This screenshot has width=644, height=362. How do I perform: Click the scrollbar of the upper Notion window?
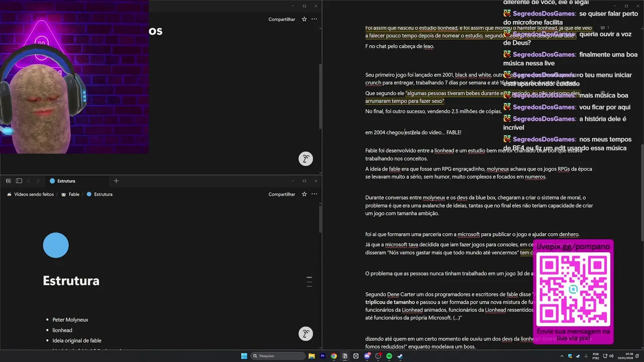pos(320,96)
